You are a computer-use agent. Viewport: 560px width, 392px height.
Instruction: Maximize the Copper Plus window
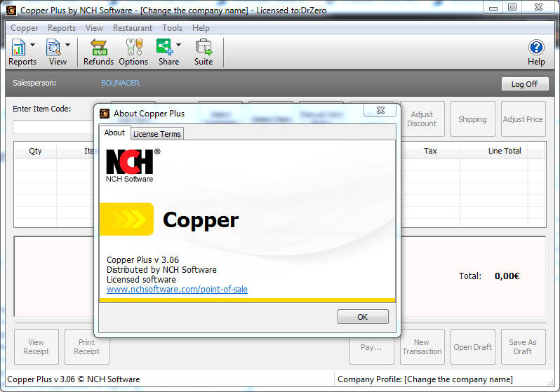[512, 7]
